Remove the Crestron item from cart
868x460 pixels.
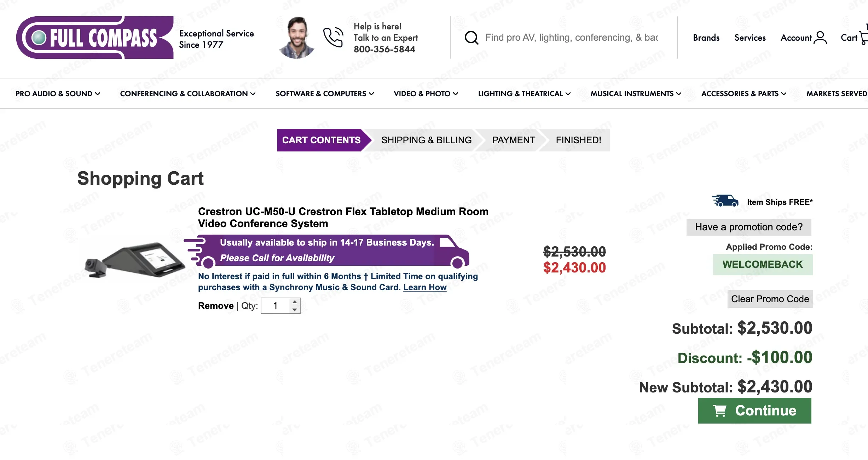(216, 306)
